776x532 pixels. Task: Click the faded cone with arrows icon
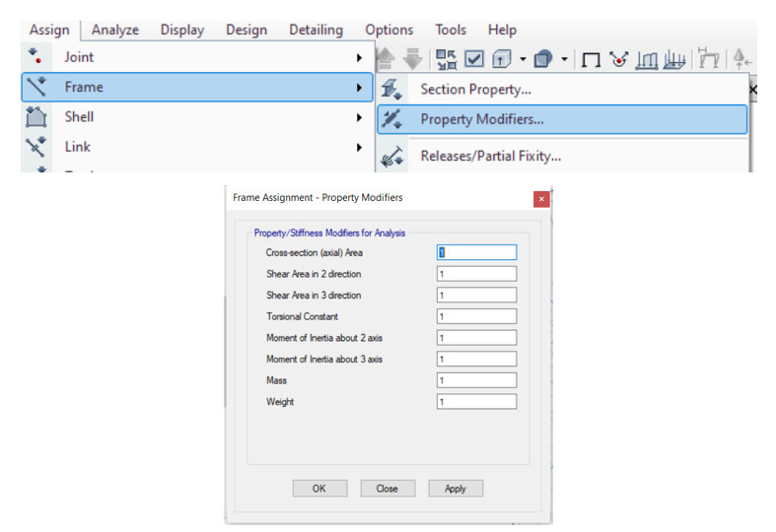click(742, 59)
